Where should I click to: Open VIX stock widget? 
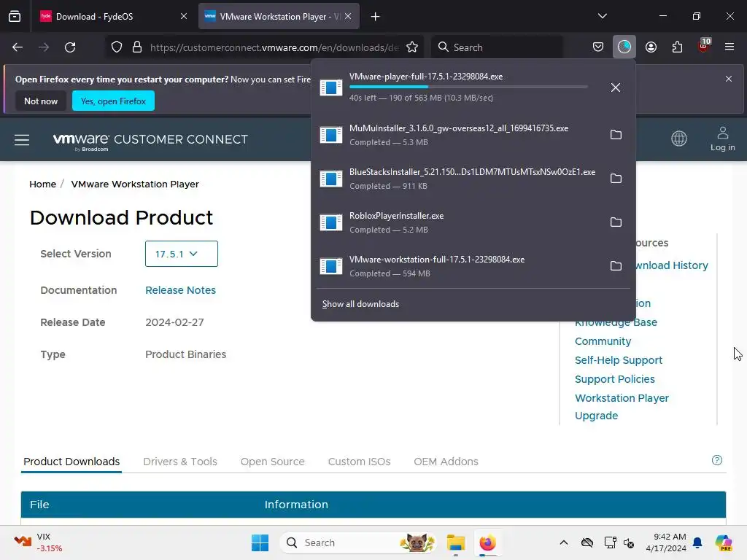pyautogui.click(x=38, y=542)
